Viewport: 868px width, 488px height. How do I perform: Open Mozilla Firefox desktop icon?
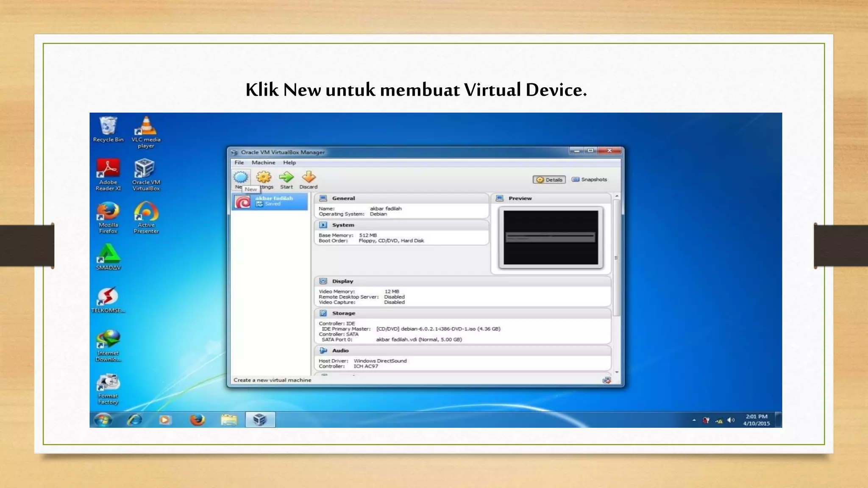(108, 218)
